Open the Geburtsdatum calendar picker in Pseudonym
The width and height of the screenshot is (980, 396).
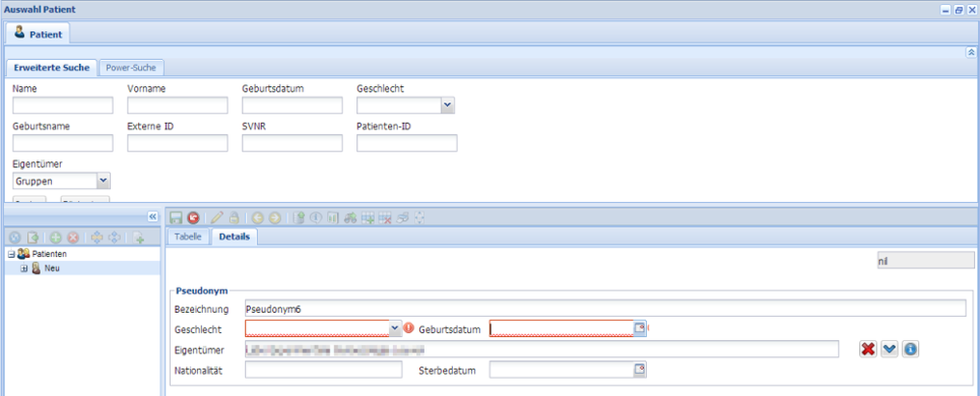(x=639, y=328)
